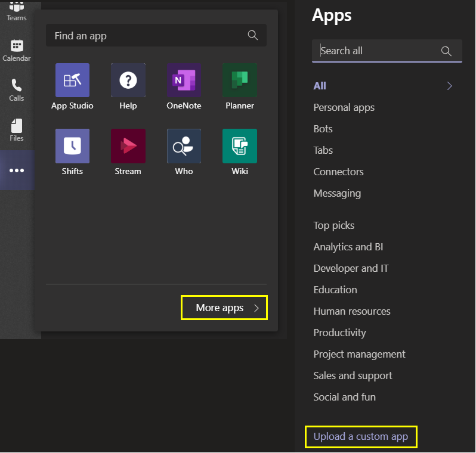Open the Who app icon

[184, 146]
